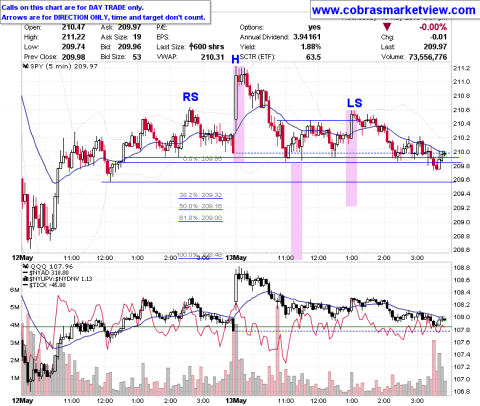Click the '38.2%: 209.32' Fibonacci label

tap(200, 195)
